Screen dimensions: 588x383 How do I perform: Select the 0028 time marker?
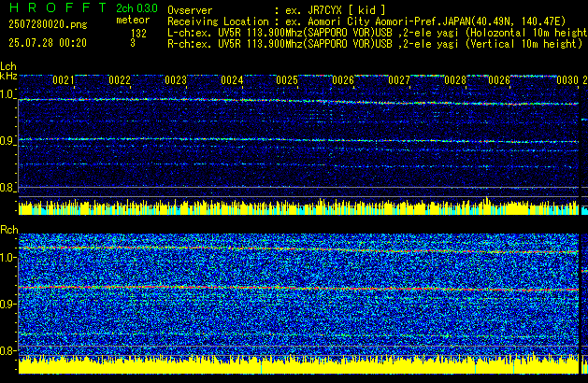click(x=455, y=80)
